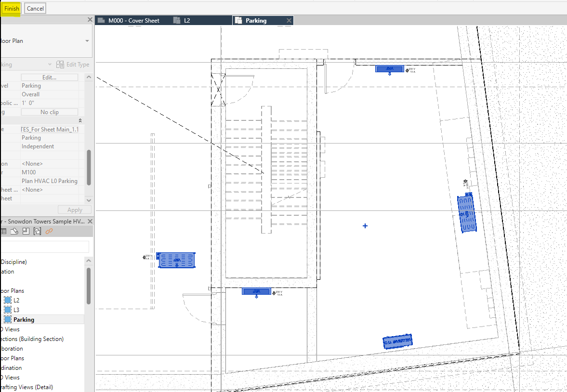The width and height of the screenshot is (567, 392).
Task: Click the Edit... button in Properties
Action: pos(50,78)
